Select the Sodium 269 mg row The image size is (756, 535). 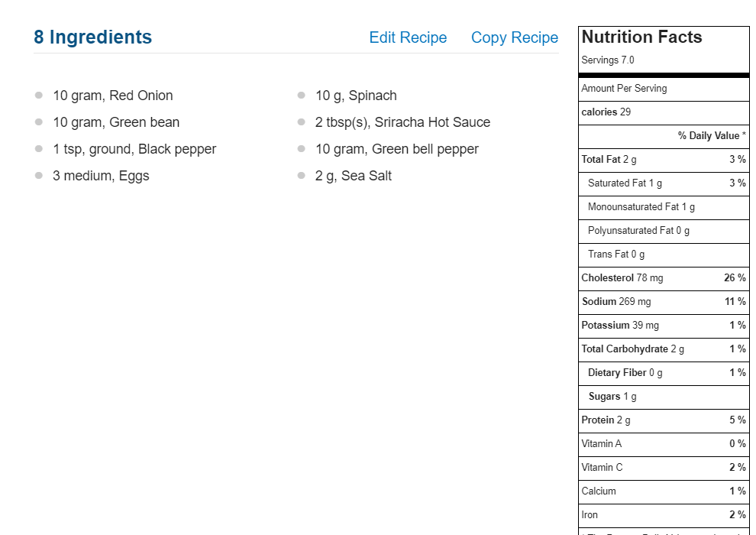click(x=664, y=302)
